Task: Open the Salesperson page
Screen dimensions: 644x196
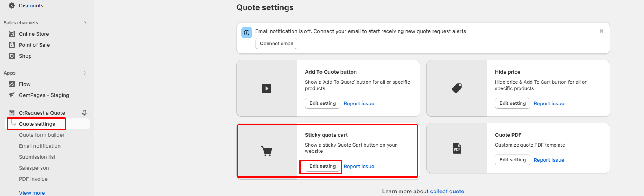Action: tap(34, 168)
